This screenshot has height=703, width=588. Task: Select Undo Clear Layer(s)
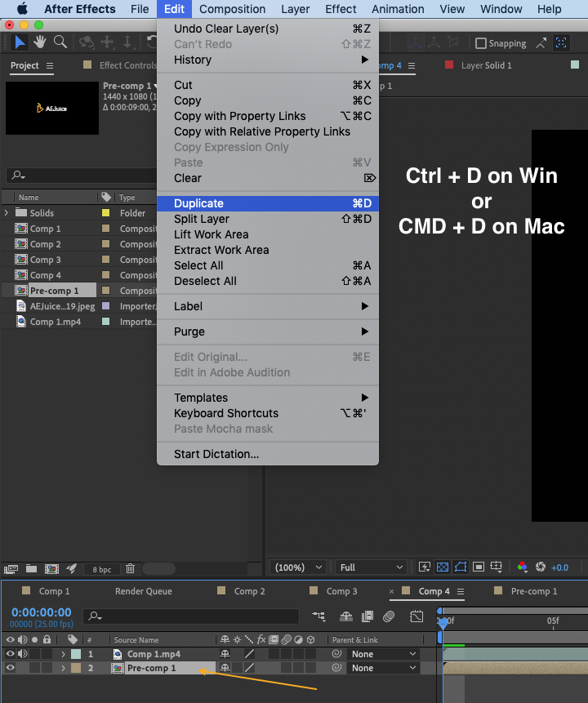pyautogui.click(x=268, y=29)
